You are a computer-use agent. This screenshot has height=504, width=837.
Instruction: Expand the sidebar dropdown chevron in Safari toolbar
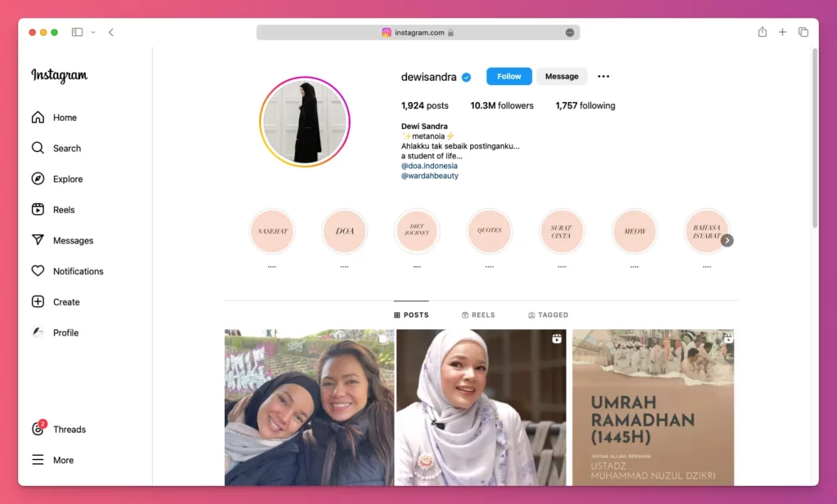(92, 32)
